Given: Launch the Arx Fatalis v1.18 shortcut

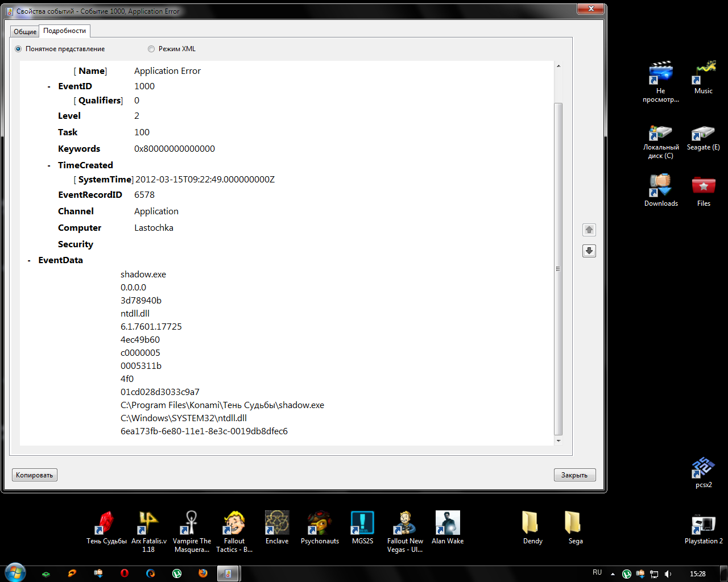Looking at the screenshot, I should pyautogui.click(x=148, y=531).
